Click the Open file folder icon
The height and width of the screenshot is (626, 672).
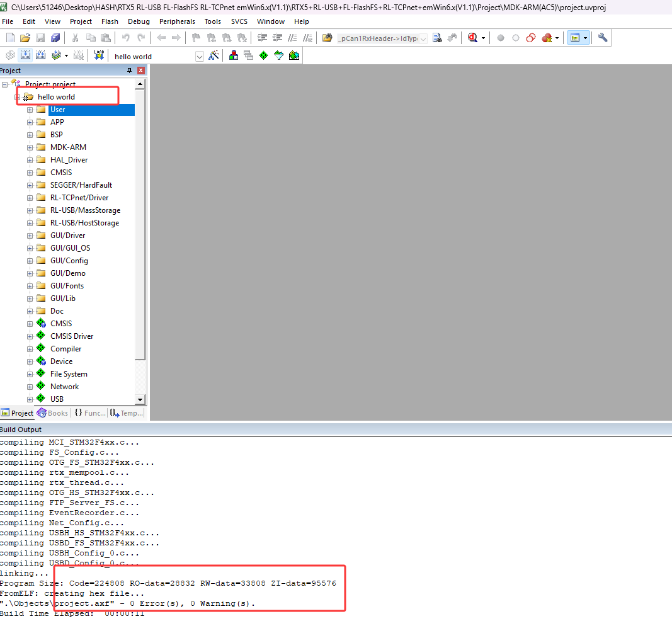click(25, 38)
